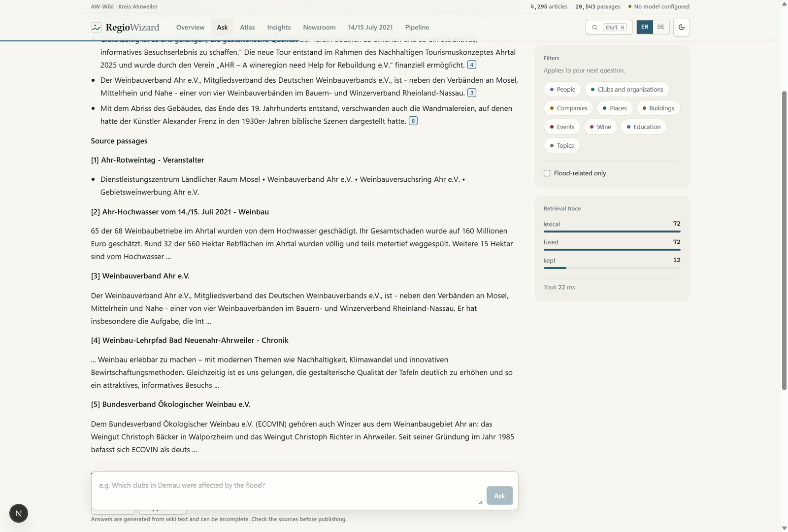Click the 'Source passages' heading

pyautogui.click(x=119, y=140)
